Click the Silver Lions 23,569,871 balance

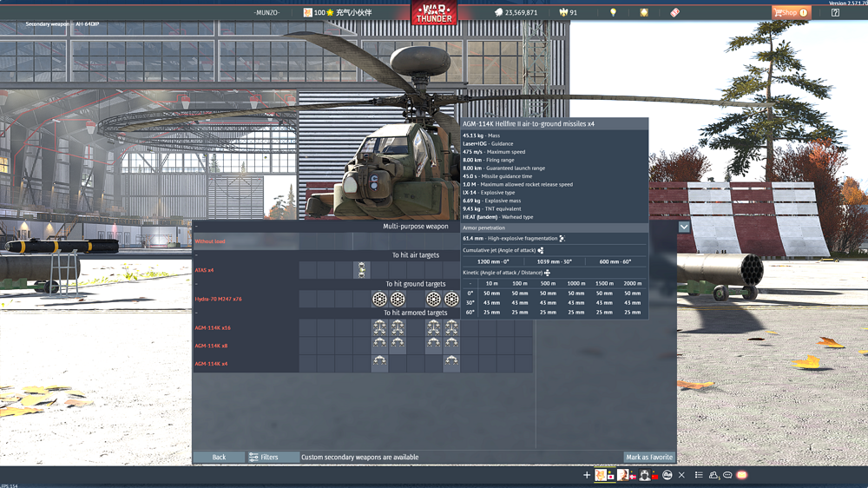coord(516,12)
